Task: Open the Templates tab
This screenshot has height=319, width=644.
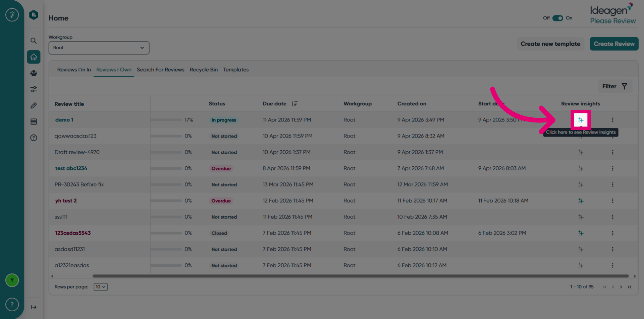Action: [x=236, y=70]
